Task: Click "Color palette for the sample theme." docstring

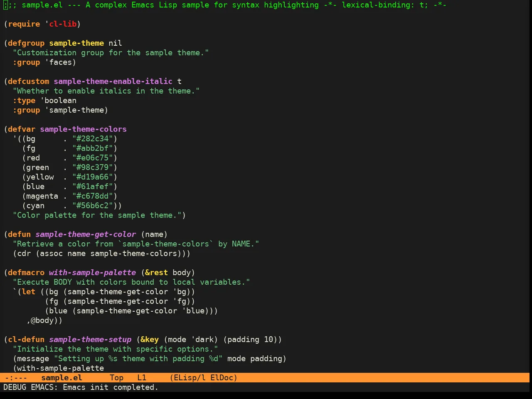Action: 97,215
